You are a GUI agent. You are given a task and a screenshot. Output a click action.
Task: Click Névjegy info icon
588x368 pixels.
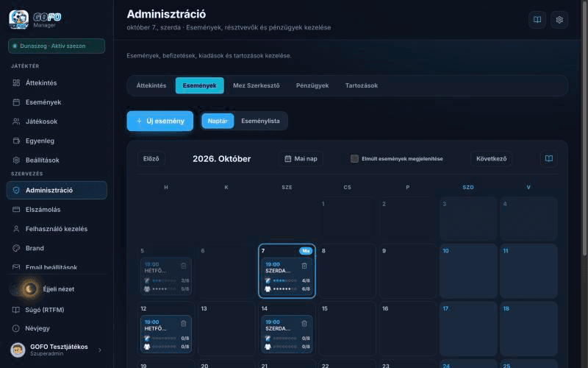point(15,328)
